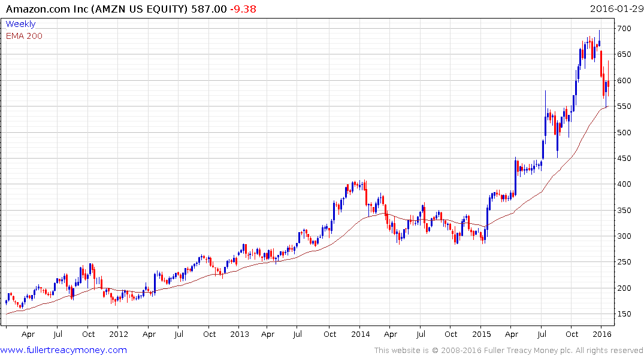Click the 250 price axis label
The image size is (644, 359).
624,262
